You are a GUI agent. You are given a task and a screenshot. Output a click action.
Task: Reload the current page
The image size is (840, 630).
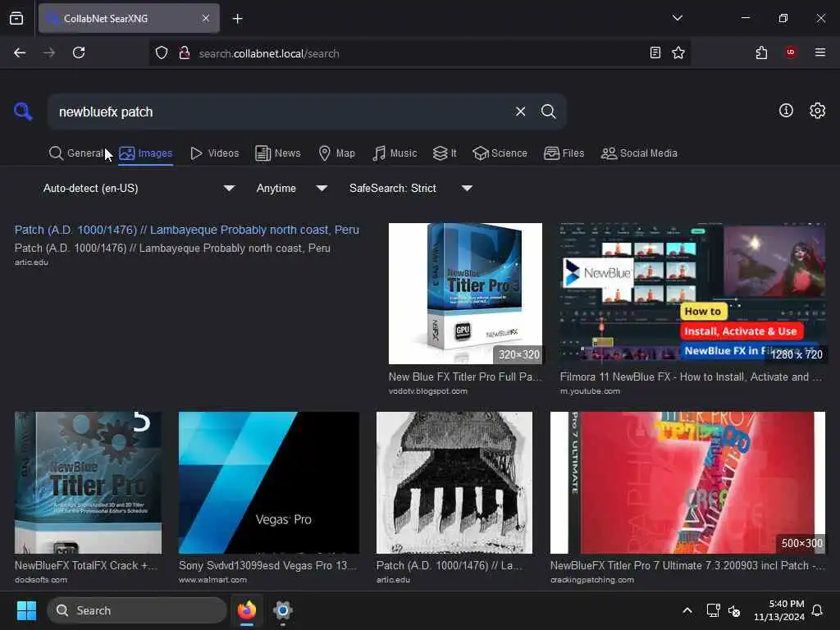[x=79, y=52]
